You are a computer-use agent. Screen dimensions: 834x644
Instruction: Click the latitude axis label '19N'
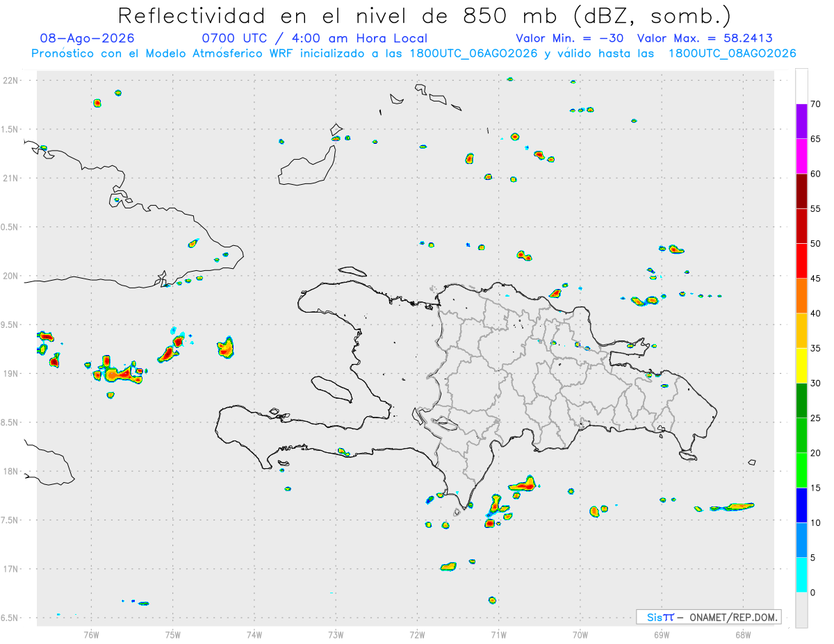12,374
